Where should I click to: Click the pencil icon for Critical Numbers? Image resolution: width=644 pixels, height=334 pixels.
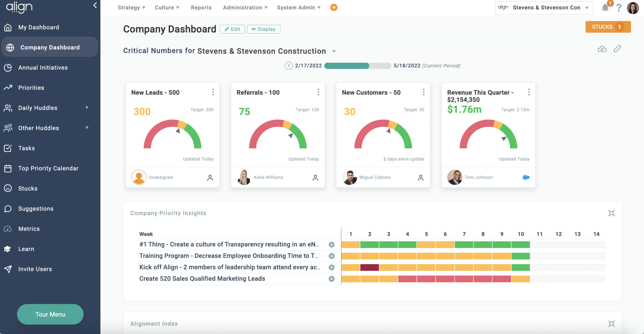tap(617, 49)
